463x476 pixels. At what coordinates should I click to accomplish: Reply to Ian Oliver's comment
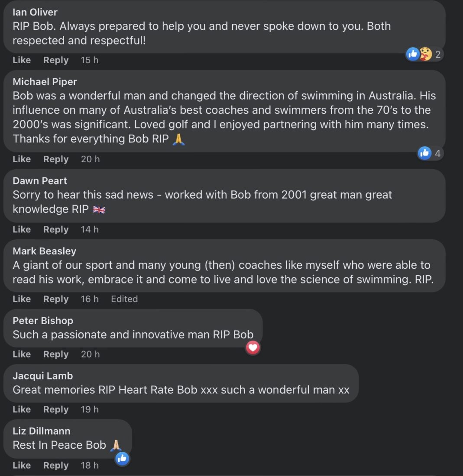tap(56, 60)
